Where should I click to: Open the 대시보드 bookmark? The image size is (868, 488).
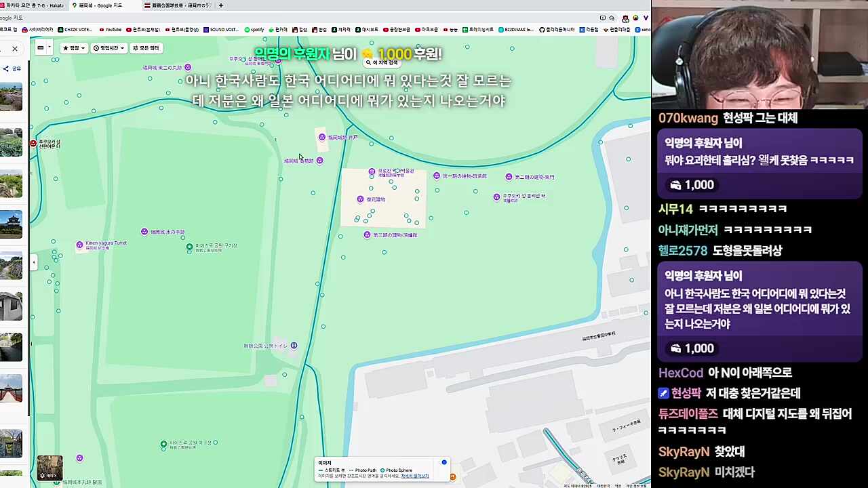click(367, 30)
